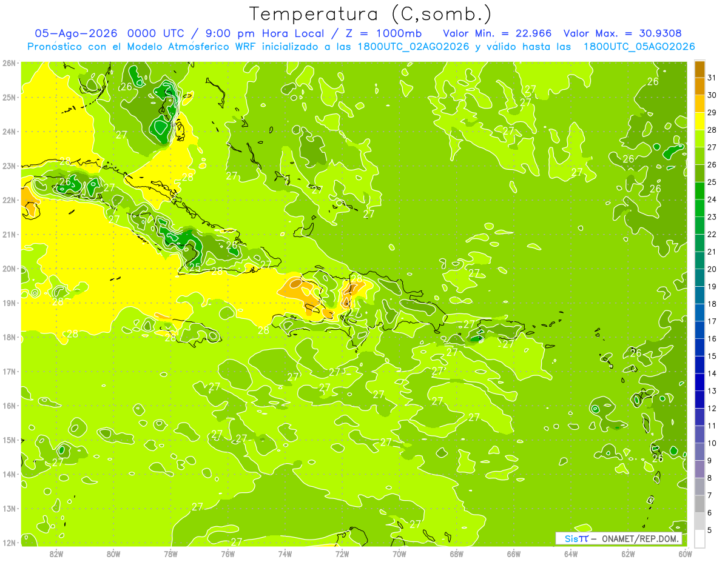Click the 22N latitude label

[x=9, y=200]
